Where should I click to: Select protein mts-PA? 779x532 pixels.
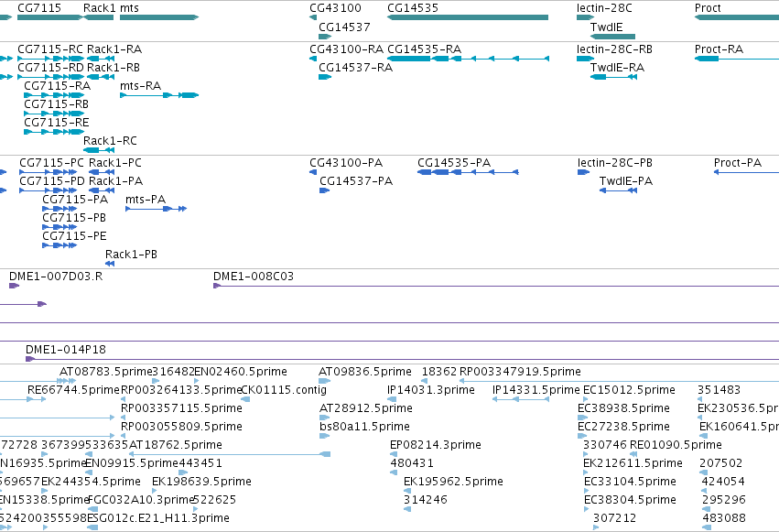pos(146,200)
